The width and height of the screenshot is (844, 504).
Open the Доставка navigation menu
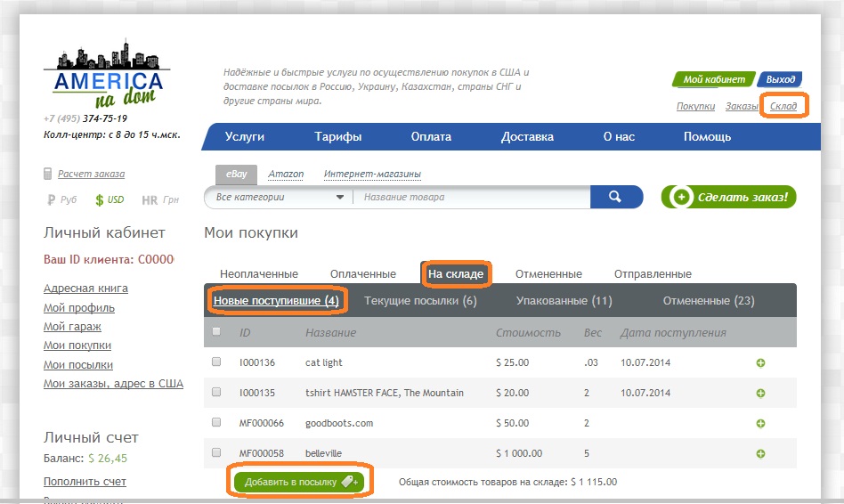pyautogui.click(x=527, y=137)
